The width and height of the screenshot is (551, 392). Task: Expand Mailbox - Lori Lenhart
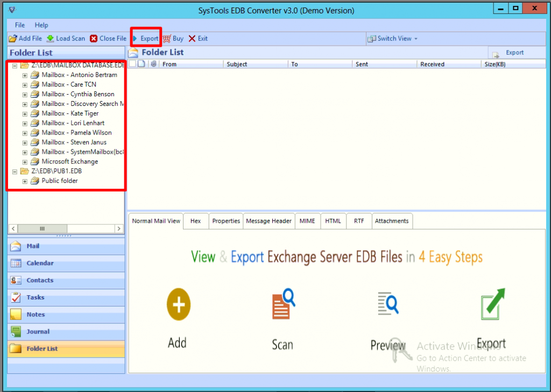25,123
